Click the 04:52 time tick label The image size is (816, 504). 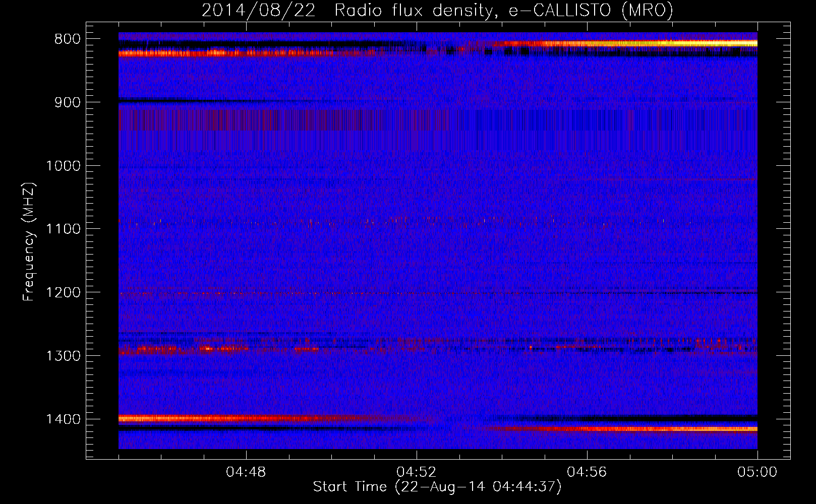click(417, 472)
